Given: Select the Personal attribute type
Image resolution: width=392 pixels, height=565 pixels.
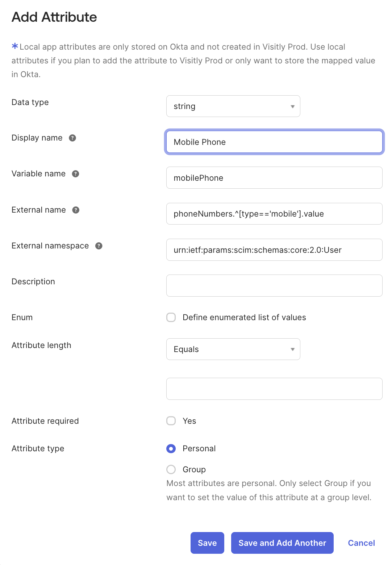Looking at the screenshot, I should [171, 449].
